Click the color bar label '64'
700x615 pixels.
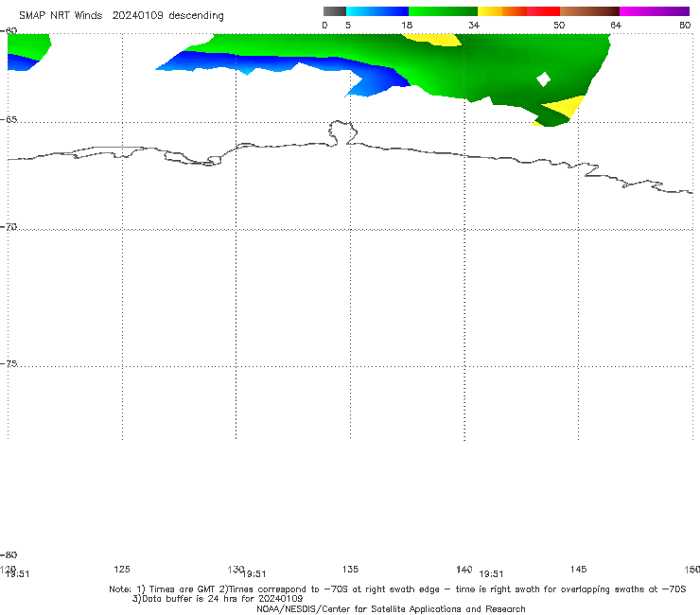616,25
